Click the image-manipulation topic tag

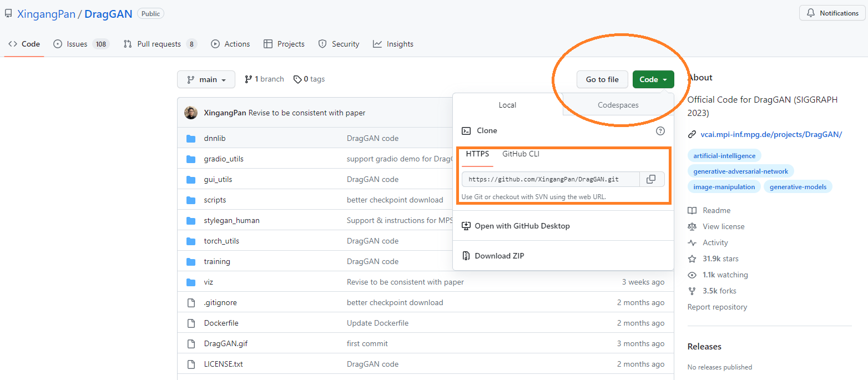tap(724, 187)
